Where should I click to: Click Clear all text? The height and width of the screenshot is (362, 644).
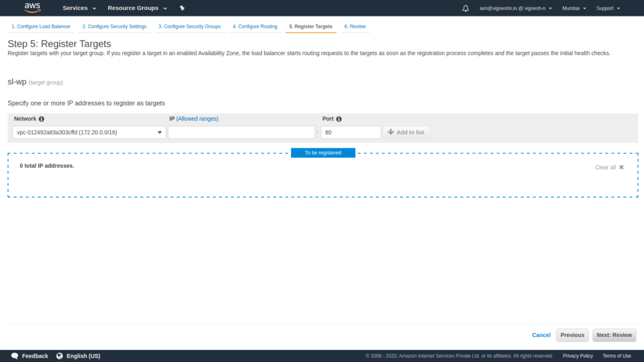[x=606, y=167]
